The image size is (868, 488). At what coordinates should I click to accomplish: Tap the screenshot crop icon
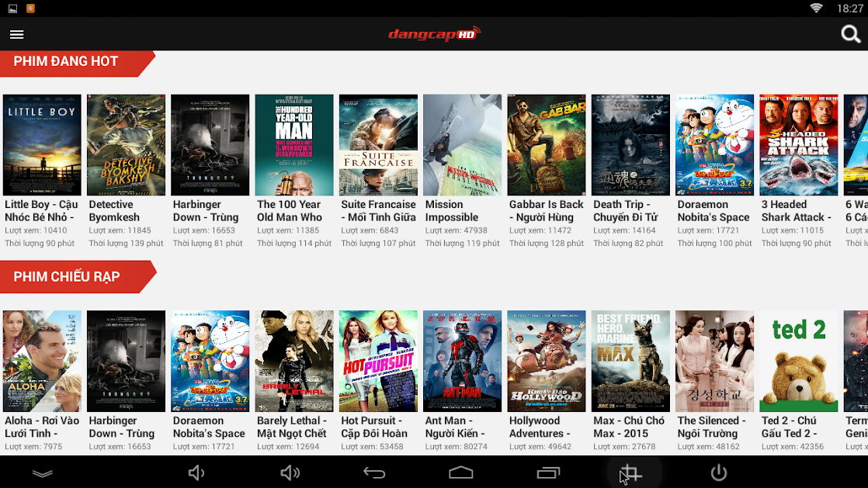(631, 473)
